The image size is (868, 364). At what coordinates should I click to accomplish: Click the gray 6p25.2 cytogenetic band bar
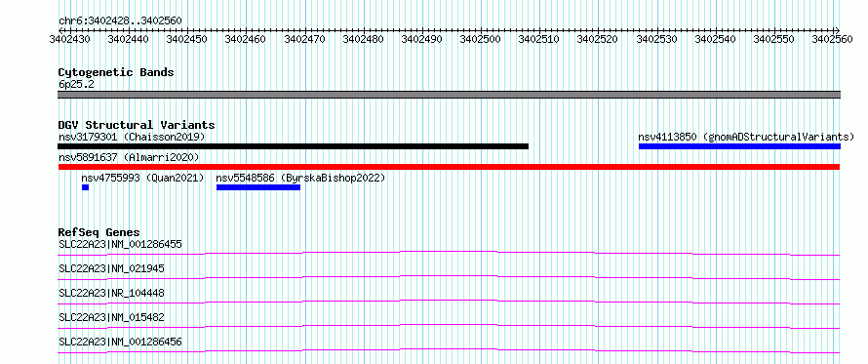[449, 95]
